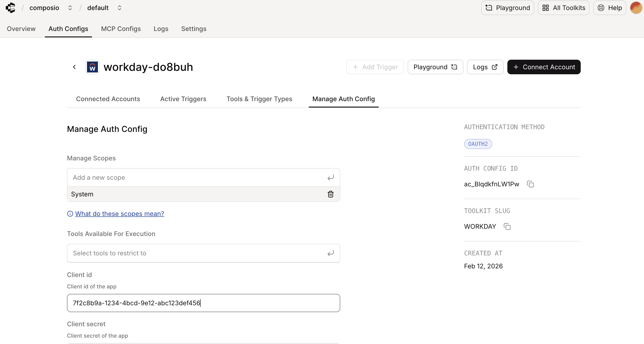Copy the Auth Config ID
644x344 pixels.
click(x=530, y=184)
